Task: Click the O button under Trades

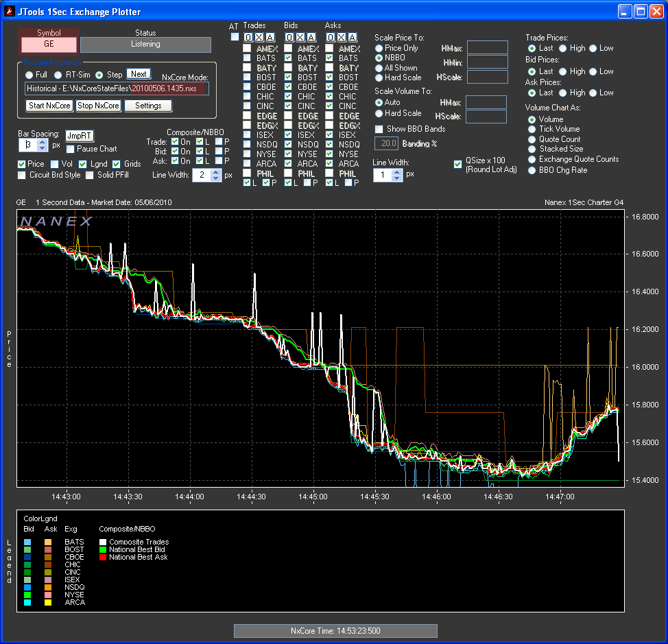Action: tap(248, 38)
